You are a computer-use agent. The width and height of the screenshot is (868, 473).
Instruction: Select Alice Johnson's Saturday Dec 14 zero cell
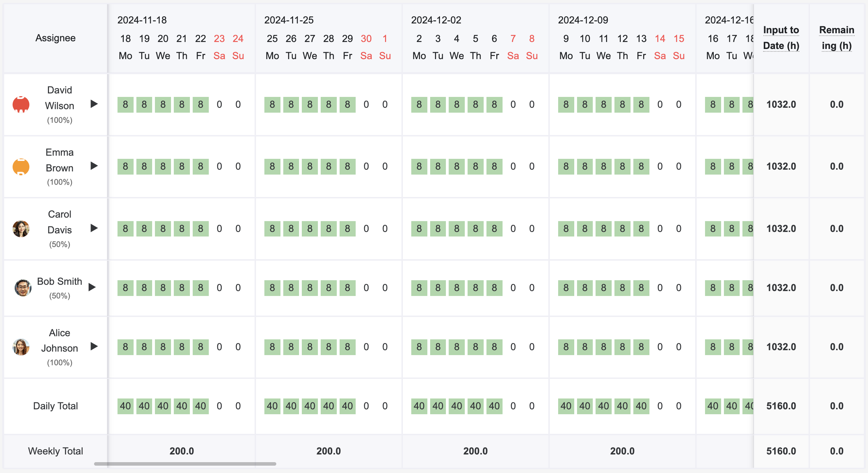coord(660,347)
